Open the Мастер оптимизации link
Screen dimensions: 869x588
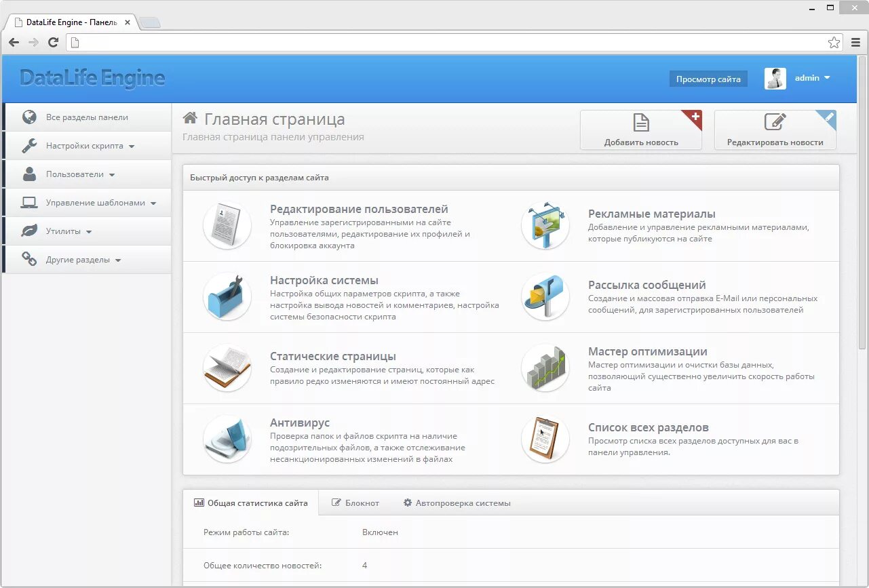(x=648, y=351)
